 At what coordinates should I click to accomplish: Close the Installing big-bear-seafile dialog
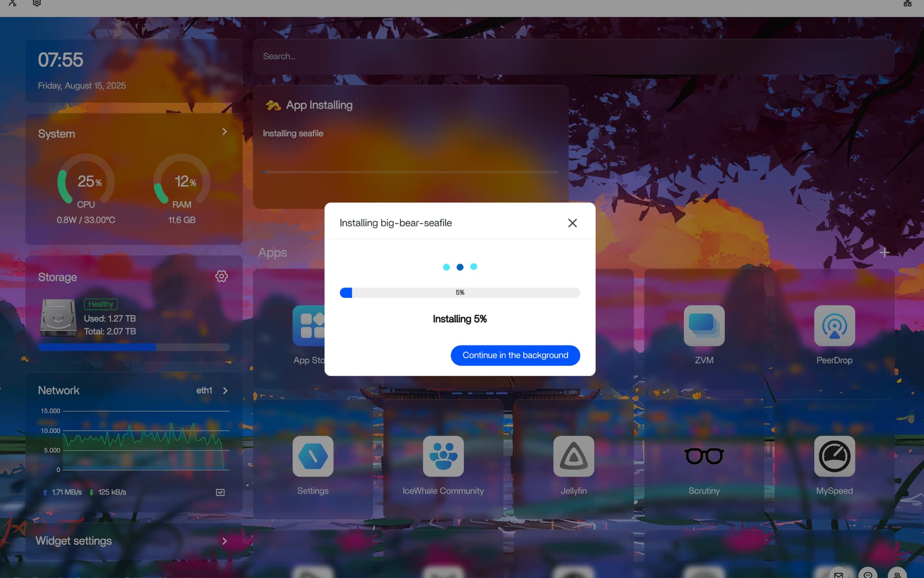pyautogui.click(x=572, y=223)
